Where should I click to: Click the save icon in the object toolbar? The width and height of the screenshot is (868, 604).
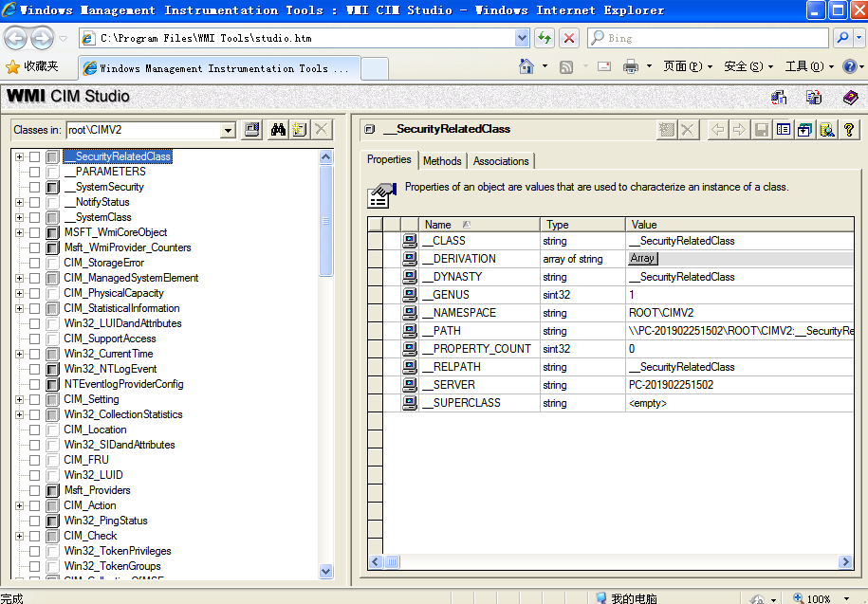click(x=762, y=130)
